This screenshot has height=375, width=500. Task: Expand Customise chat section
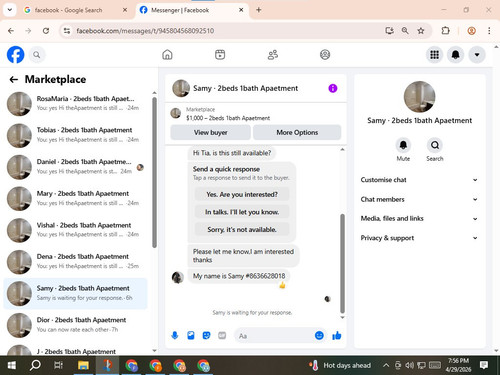coord(419,180)
